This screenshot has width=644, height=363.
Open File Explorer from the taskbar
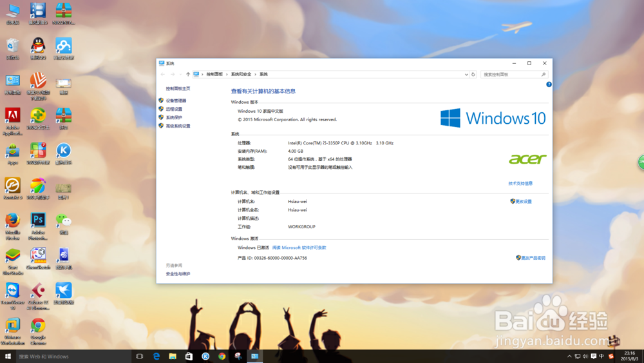coord(173,357)
